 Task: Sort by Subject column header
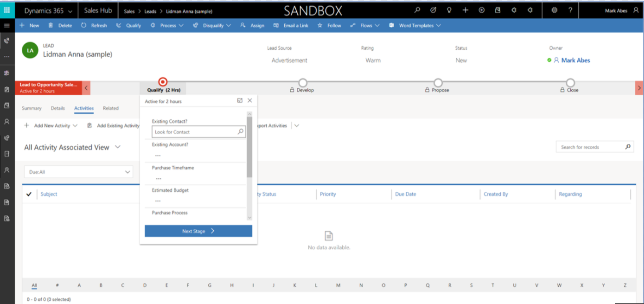click(x=49, y=194)
